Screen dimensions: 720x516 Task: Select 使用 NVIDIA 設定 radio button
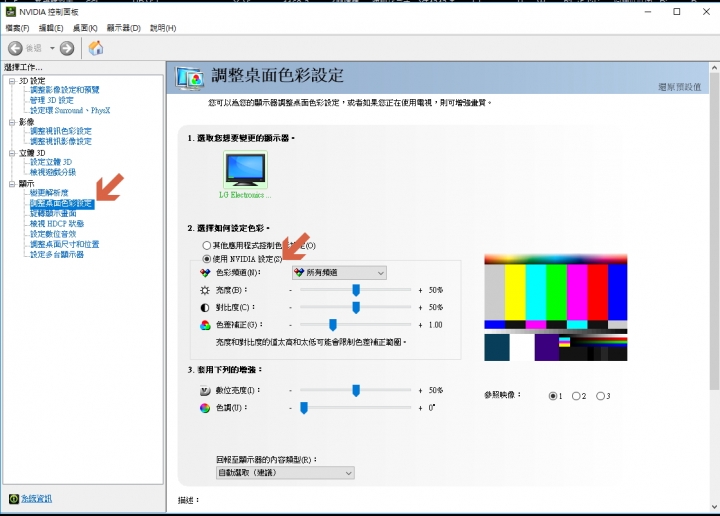(207, 259)
